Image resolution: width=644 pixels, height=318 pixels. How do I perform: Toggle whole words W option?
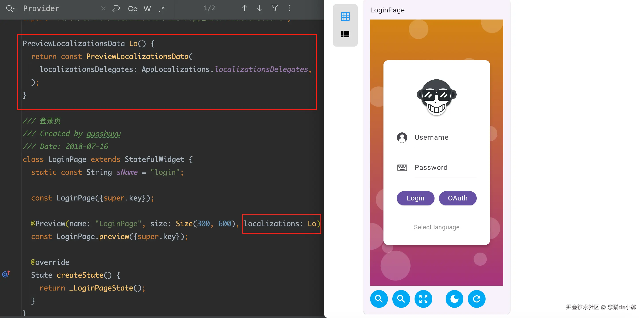click(147, 8)
